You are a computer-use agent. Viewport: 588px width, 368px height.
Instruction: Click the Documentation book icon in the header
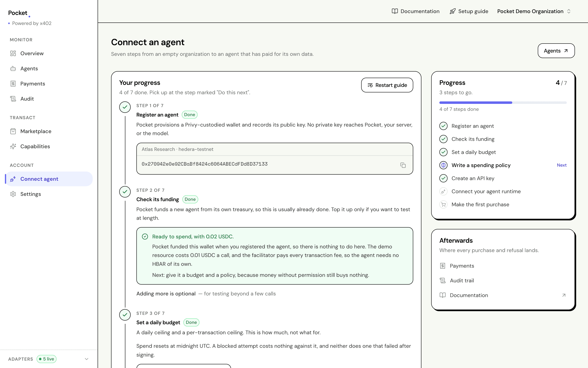(x=395, y=11)
